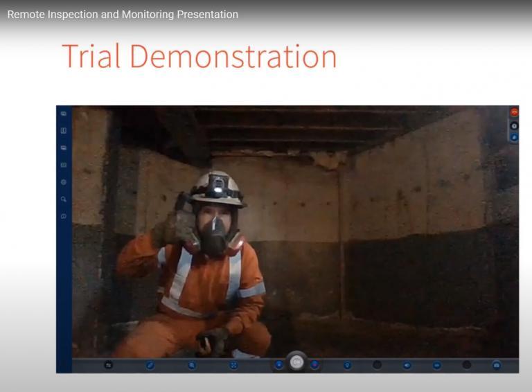The height and width of the screenshot is (392, 532).
Task: Click the topmost icon in left sidebar
Action: [64, 114]
